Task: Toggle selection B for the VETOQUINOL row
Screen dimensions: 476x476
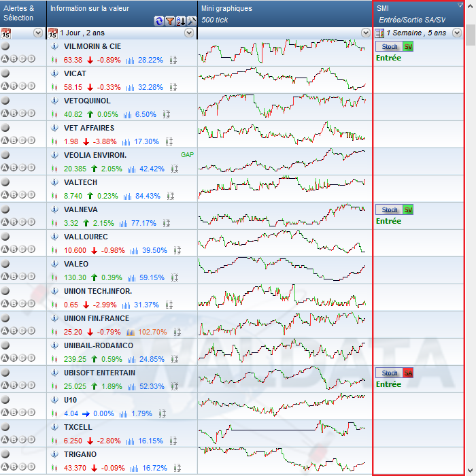Action: click(x=14, y=114)
